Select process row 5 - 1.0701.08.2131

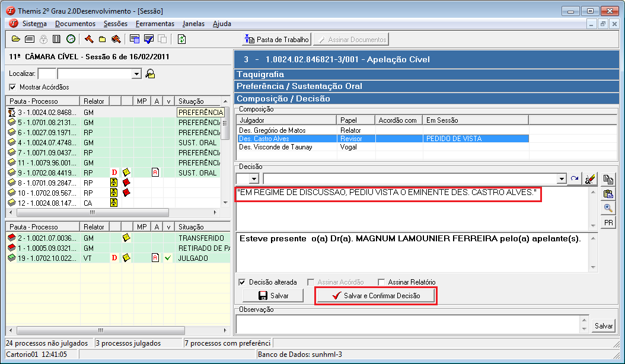pos(114,122)
